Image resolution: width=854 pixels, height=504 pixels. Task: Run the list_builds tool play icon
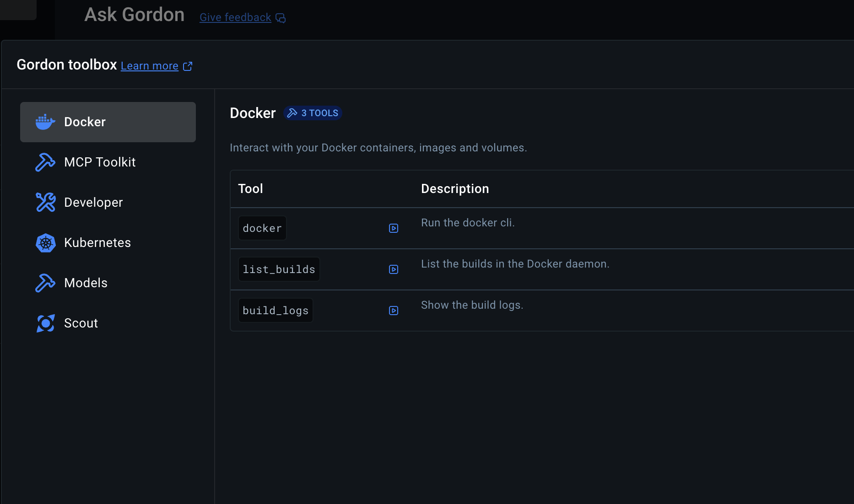tap(394, 269)
